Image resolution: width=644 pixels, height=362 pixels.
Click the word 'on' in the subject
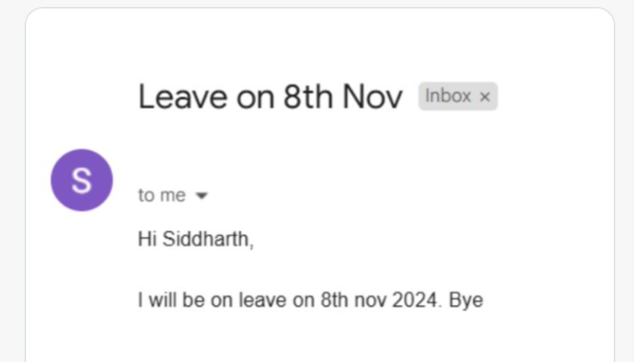255,98
